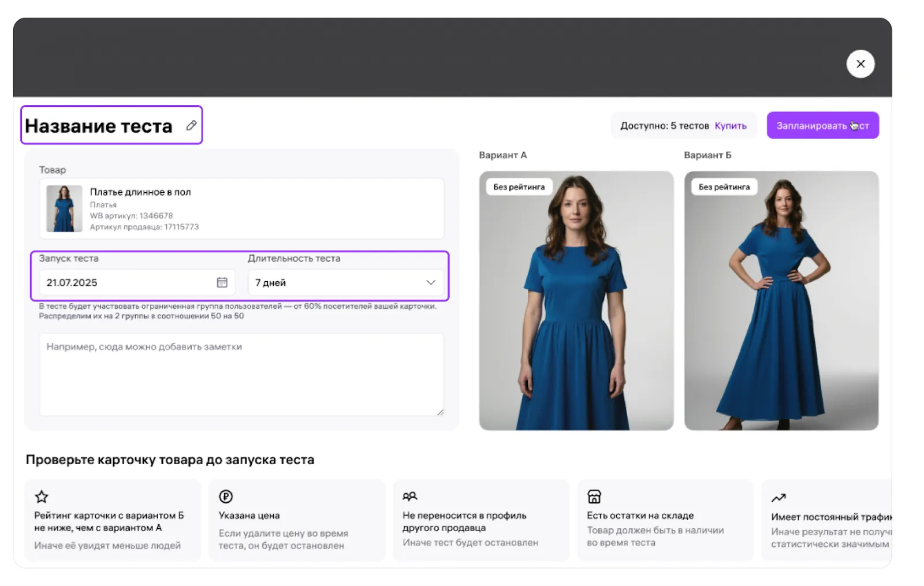Select the Вариант Б dress image

781,312
